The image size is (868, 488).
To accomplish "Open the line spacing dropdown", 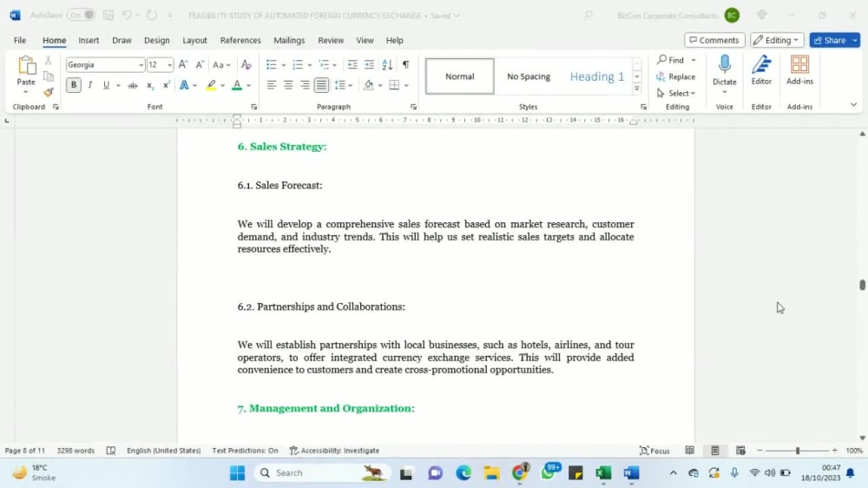I will [x=343, y=85].
